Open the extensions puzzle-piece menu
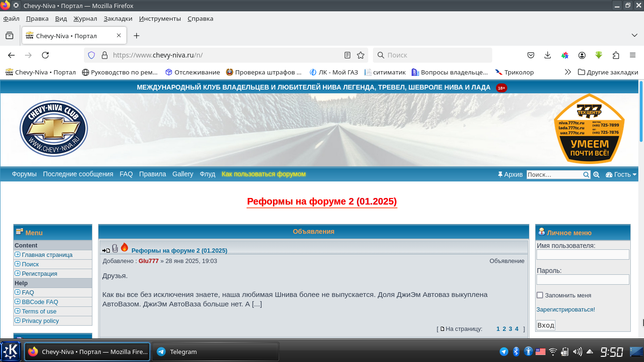The image size is (644, 362). click(x=616, y=55)
